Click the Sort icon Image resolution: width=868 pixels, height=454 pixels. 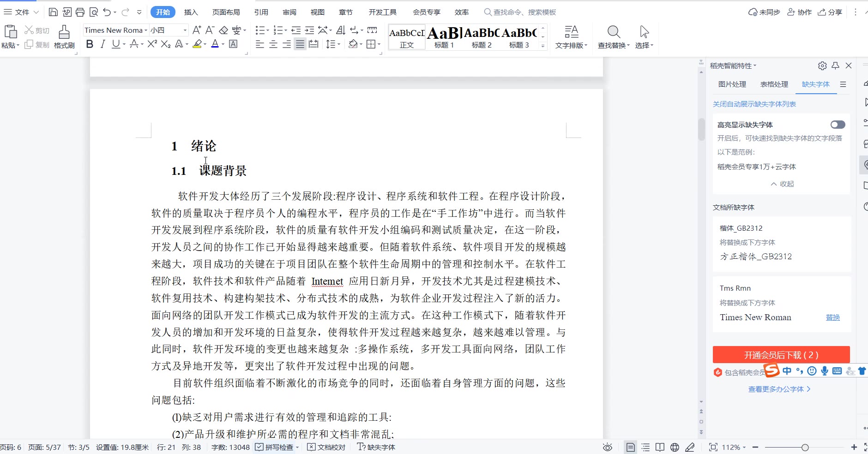(341, 30)
